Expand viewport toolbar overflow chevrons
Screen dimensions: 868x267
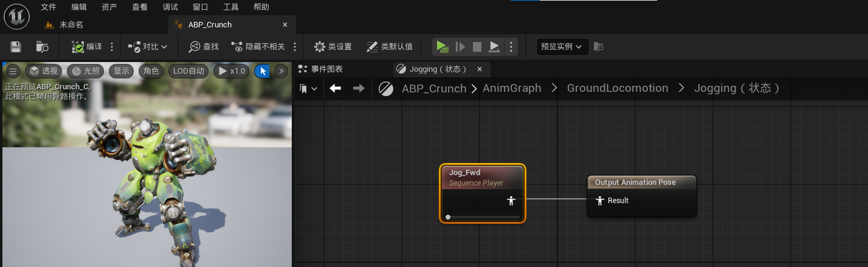click(x=281, y=71)
